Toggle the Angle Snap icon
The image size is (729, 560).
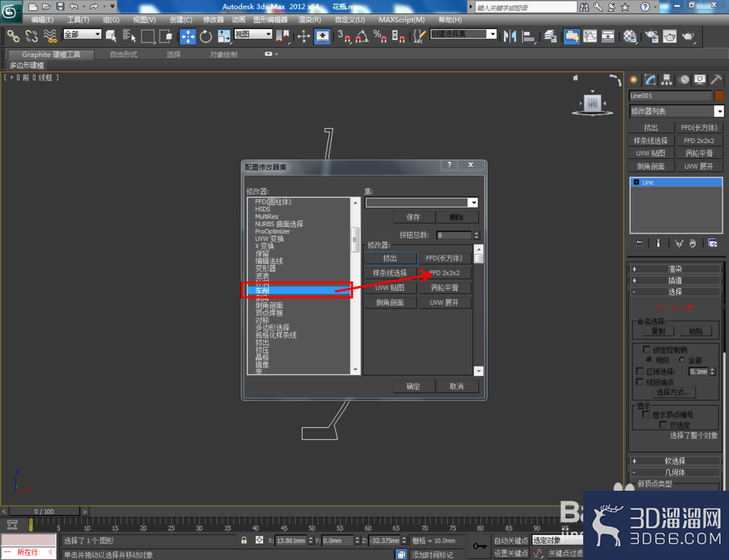pyautogui.click(x=362, y=36)
